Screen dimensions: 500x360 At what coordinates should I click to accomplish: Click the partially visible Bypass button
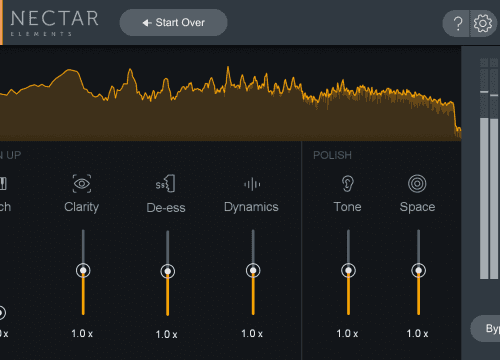click(x=485, y=329)
